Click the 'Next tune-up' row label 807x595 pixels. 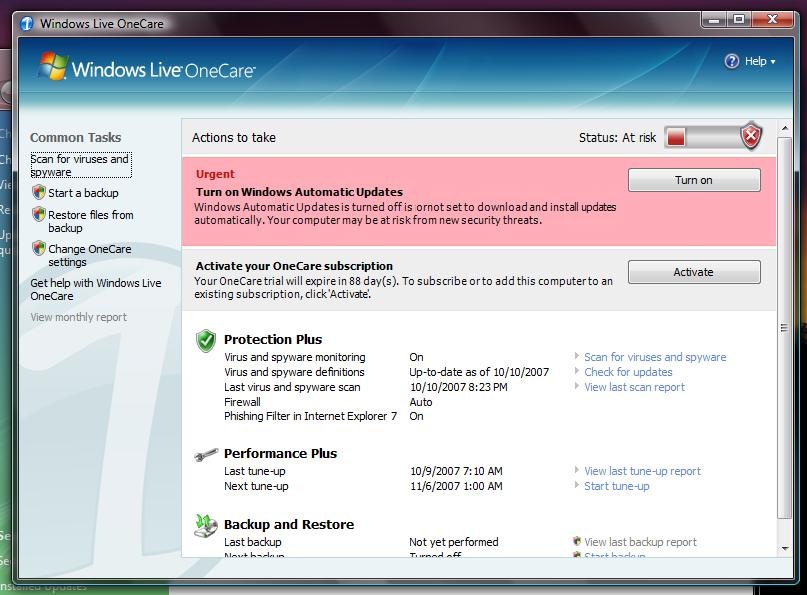256,485
